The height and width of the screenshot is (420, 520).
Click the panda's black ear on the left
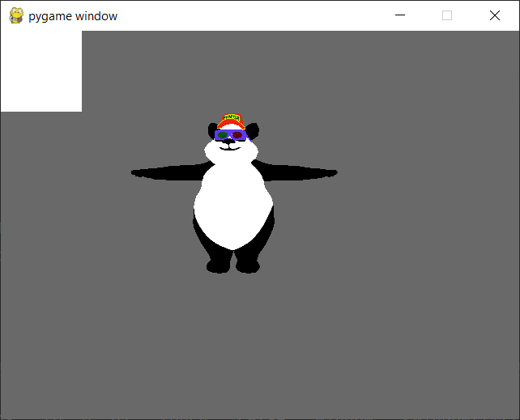tap(212, 129)
